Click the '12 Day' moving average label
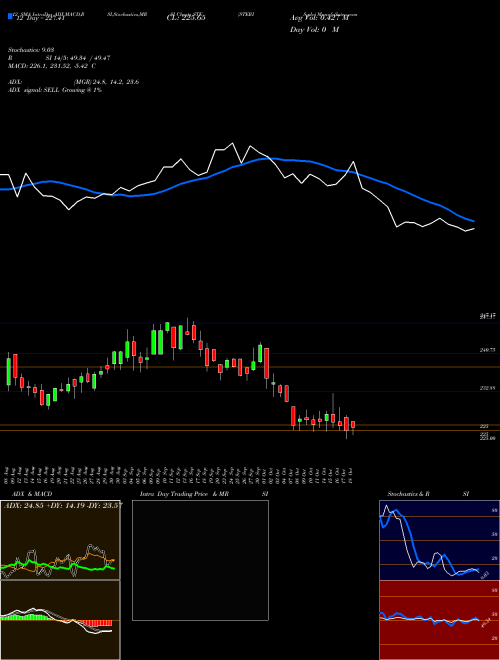Viewport: 500px width, 660px height. click(x=39, y=18)
